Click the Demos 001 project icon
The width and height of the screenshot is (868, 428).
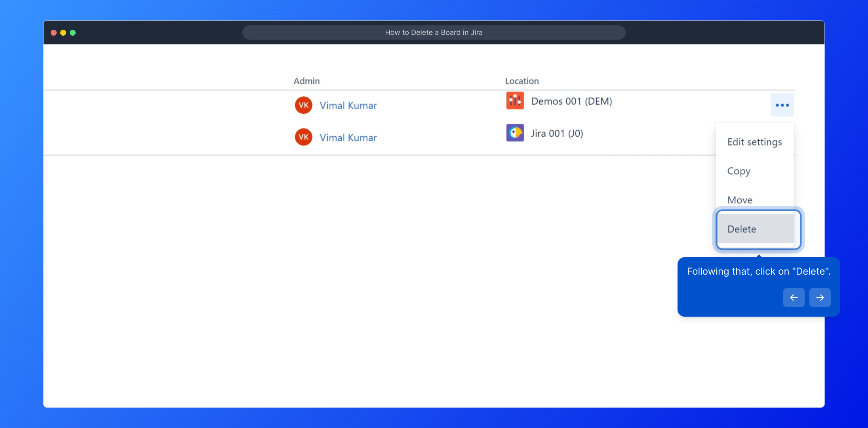pyautogui.click(x=515, y=101)
